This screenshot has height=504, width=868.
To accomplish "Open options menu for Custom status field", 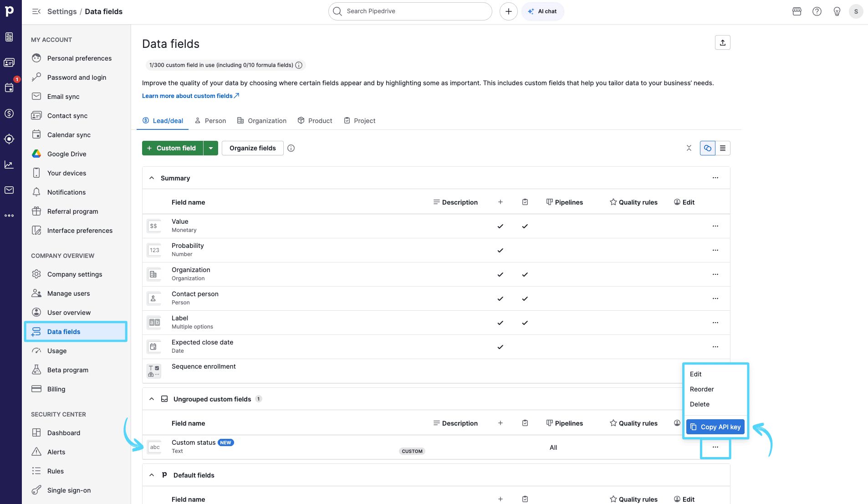I will [715, 447].
